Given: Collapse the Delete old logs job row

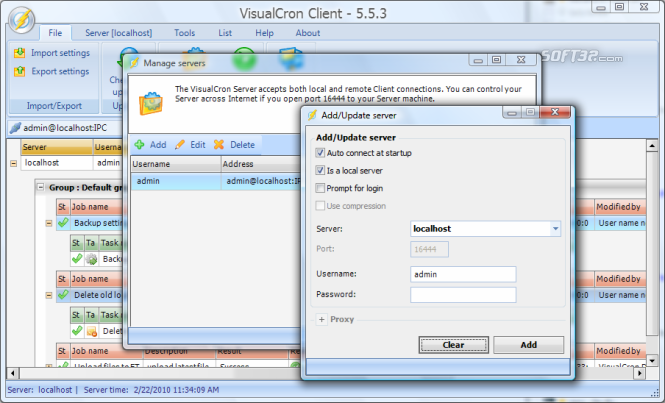Looking at the screenshot, I should (x=49, y=295).
